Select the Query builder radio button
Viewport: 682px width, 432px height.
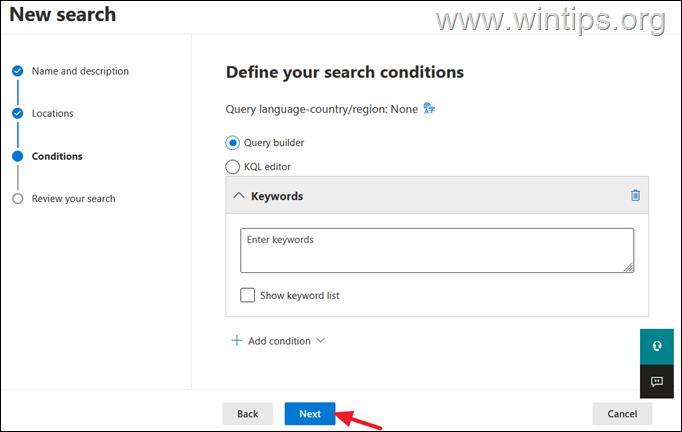click(232, 143)
